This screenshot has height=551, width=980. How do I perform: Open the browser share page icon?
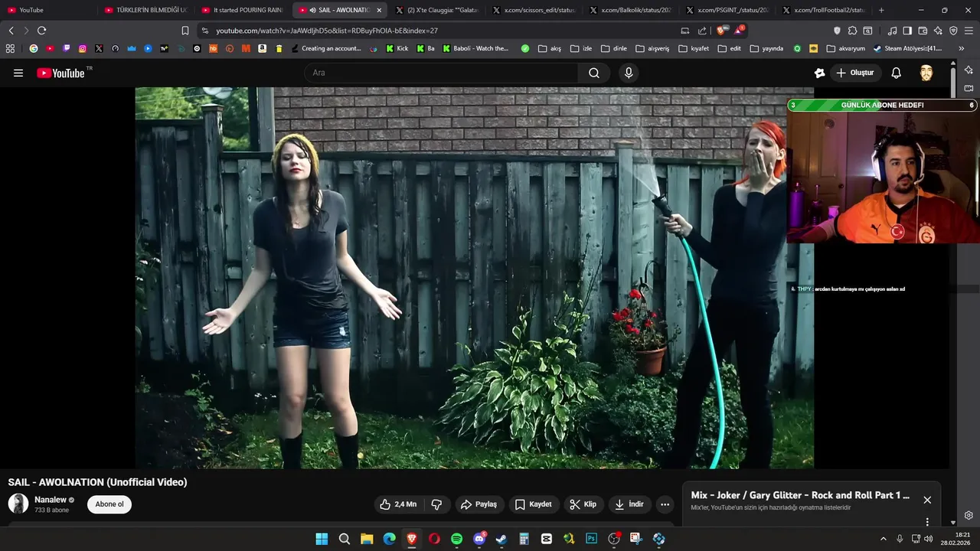point(702,31)
